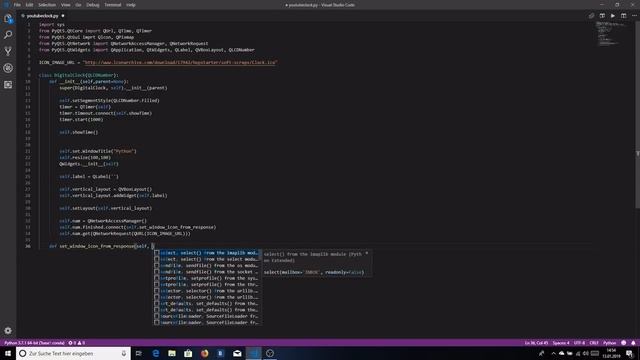Open the Manage gear at sidebar bottom
The height and width of the screenshot is (360, 640).
click(x=8, y=331)
